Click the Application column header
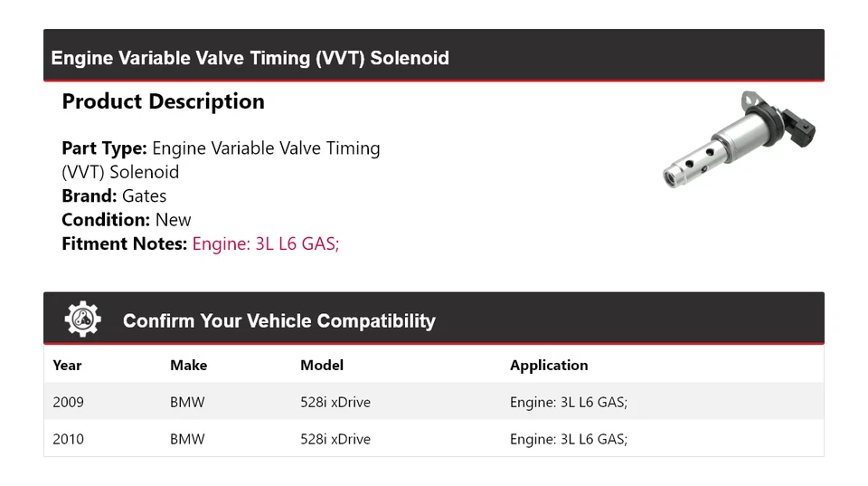Image resolution: width=868 pixels, height=486 pixels. pos(549,366)
